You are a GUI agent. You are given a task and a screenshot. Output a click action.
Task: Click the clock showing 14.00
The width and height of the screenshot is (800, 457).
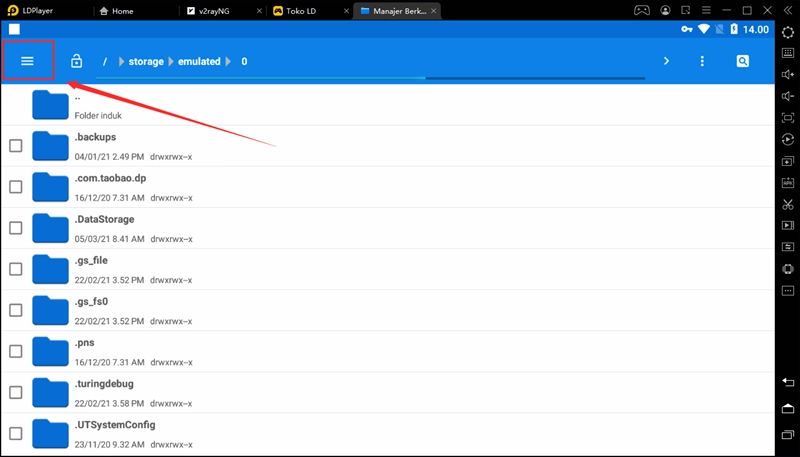pos(756,30)
